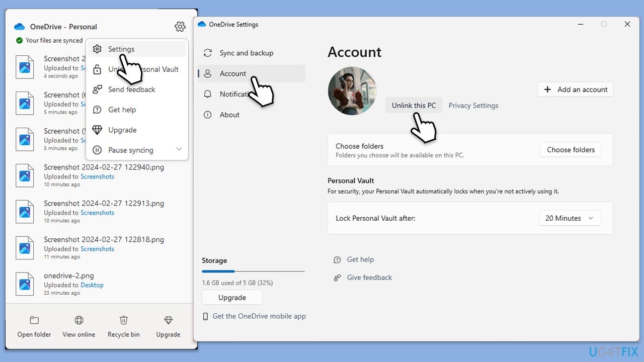The width and height of the screenshot is (644, 362).
Task: Click file name Screenshot 2024-02-27 122818.png
Action: (x=104, y=239)
